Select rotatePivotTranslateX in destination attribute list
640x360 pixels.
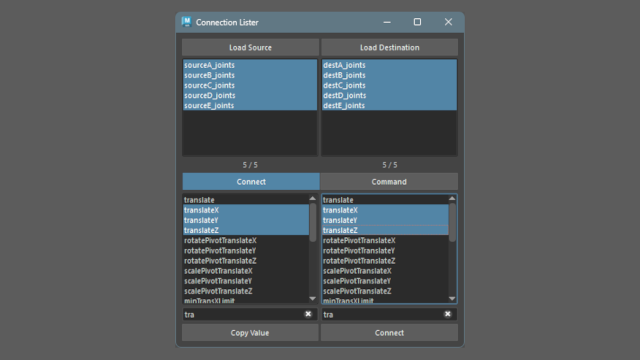(x=385, y=240)
